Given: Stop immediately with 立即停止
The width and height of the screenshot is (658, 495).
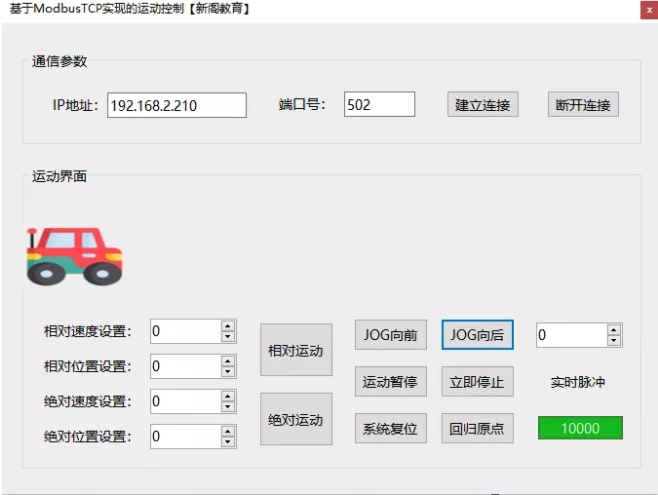Looking at the screenshot, I should pos(477,382).
